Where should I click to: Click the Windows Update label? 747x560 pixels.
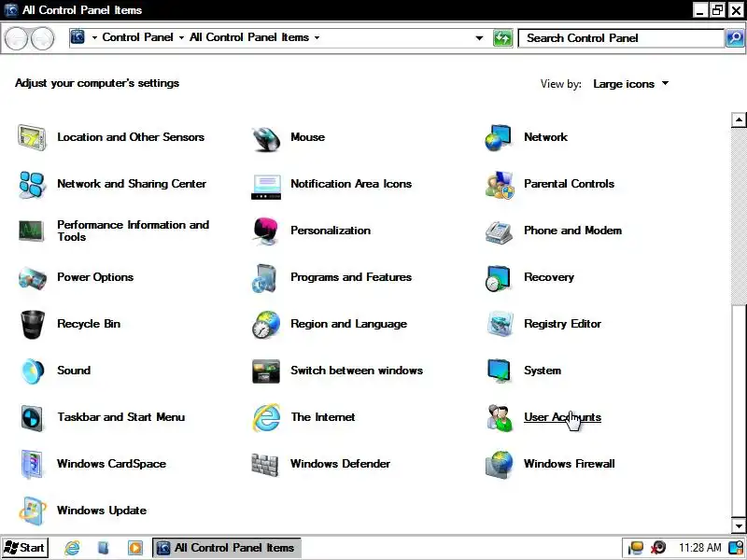click(x=102, y=511)
